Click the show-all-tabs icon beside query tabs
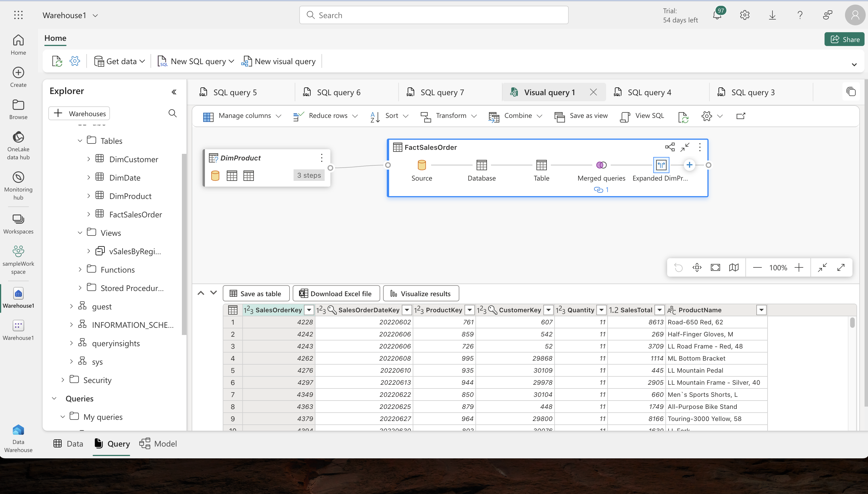Image resolution: width=868 pixels, height=494 pixels. 851,92
